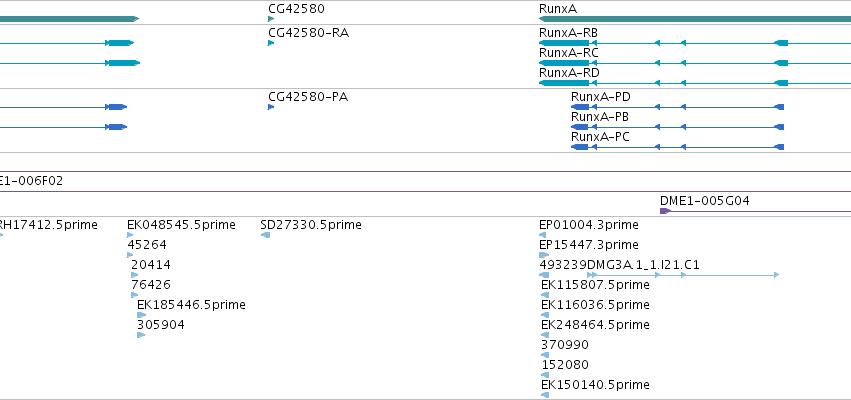Click the SD27330.5prime EST arrow
The width and height of the screenshot is (851, 400).
[265, 235]
